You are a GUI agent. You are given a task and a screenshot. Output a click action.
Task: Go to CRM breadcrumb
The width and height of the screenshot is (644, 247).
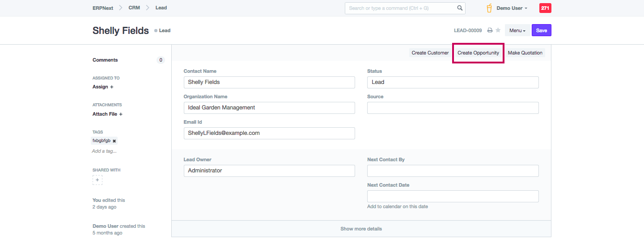click(x=134, y=8)
